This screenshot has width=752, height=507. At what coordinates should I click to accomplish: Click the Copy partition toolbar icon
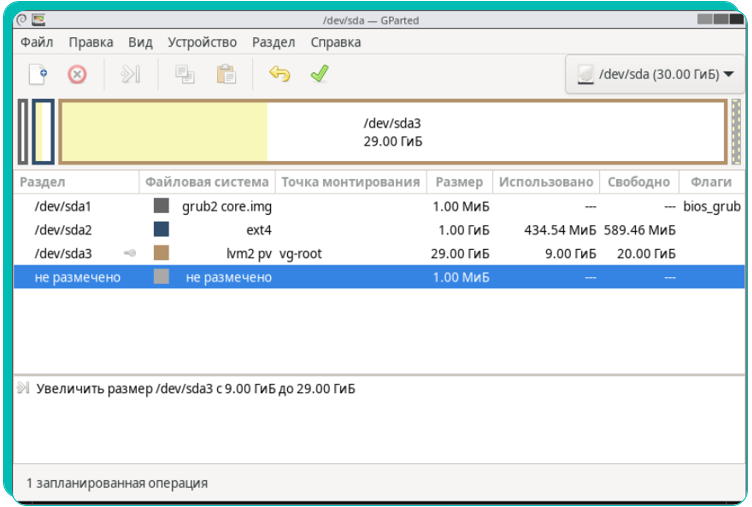[x=185, y=74]
